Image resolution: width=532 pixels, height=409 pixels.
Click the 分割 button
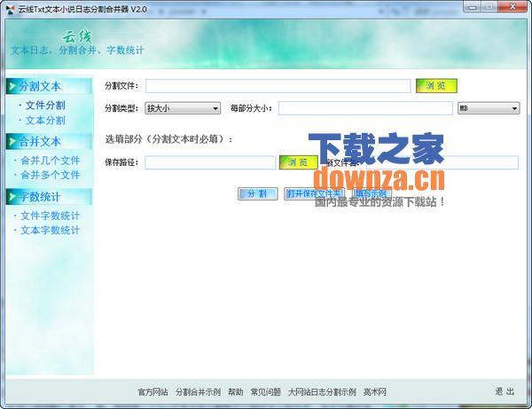coord(257,193)
